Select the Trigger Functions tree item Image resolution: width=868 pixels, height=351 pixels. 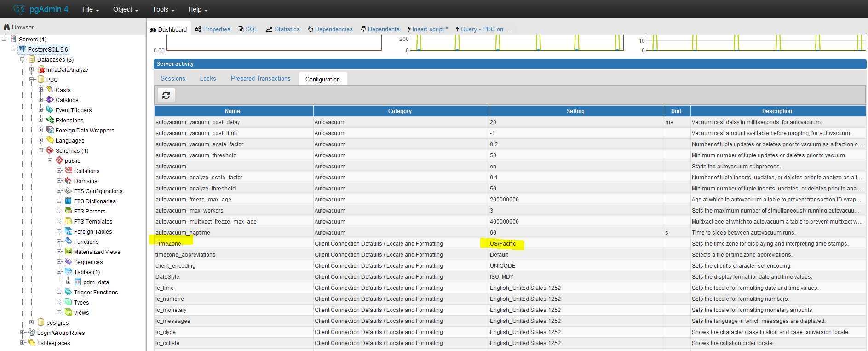(x=96, y=292)
